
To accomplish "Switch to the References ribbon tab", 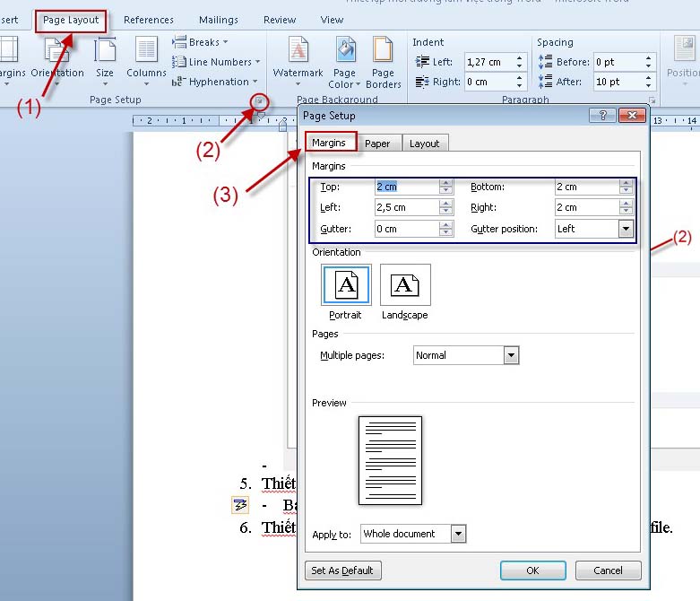I will (x=148, y=20).
